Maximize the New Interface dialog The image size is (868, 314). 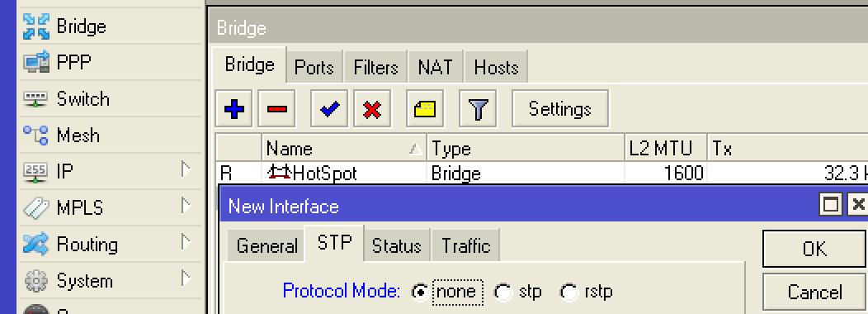831,205
